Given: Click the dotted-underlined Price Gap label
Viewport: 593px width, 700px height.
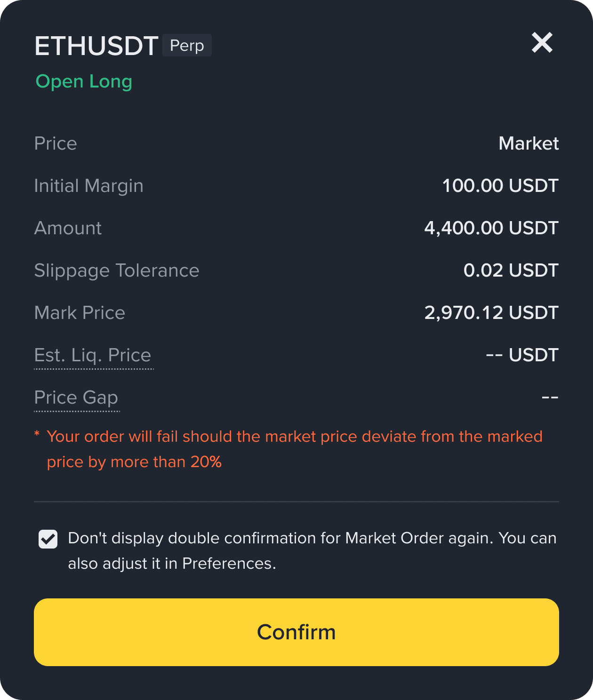Looking at the screenshot, I should pyautogui.click(x=76, y=398).
